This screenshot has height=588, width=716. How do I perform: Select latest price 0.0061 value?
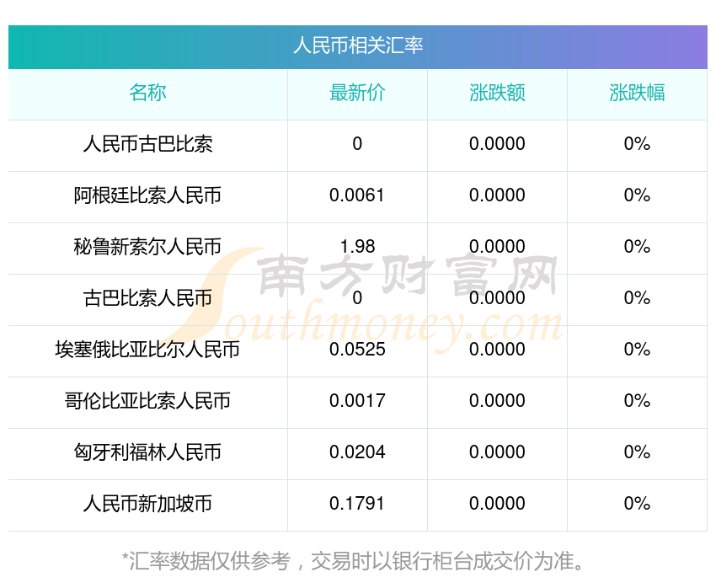point(357,195)
